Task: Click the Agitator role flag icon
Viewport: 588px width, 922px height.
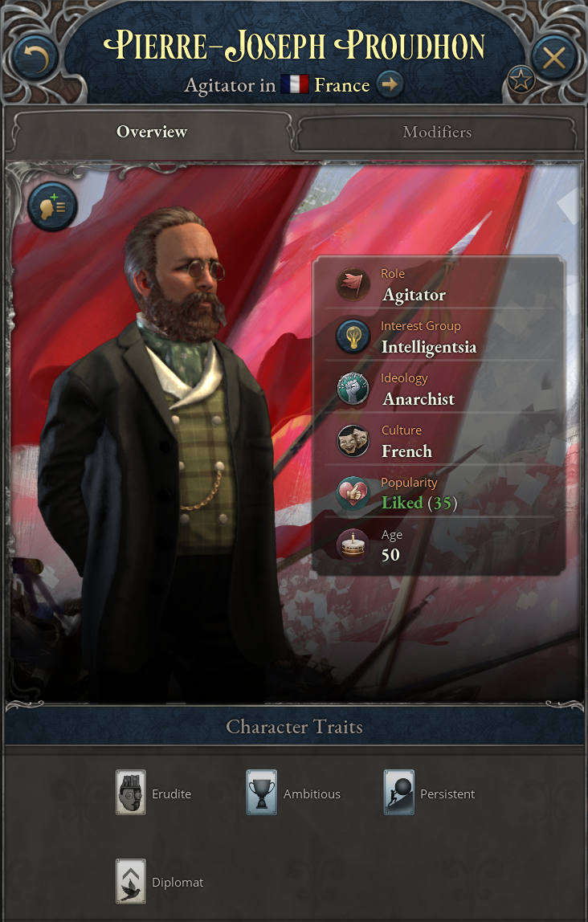Action: 353,284
